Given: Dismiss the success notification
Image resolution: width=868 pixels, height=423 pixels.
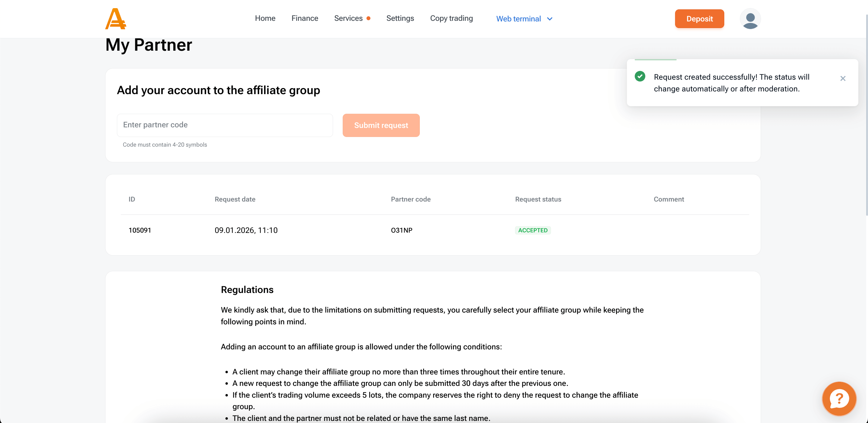Looking at the screenshot, I should [x=843, y=78].
